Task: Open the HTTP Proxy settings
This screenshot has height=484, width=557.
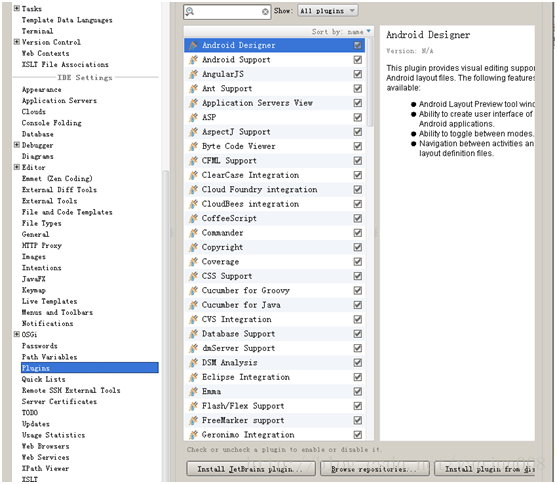Action: click(42, 246)
